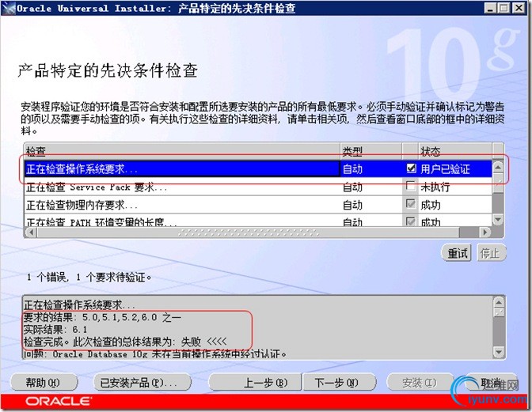Minimize the Oracle Universal Installer window
Screen dimensions: 532x412
tap(489, 8)
